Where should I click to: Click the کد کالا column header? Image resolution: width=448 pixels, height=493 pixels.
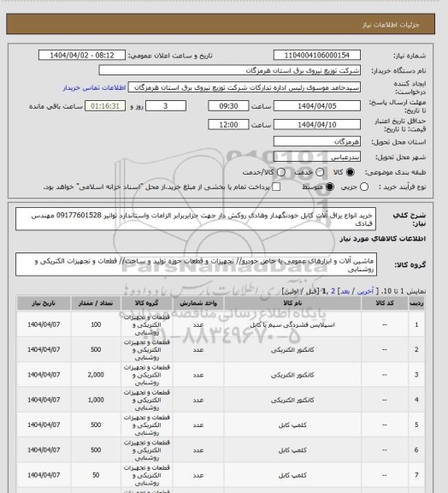(385, 303)
